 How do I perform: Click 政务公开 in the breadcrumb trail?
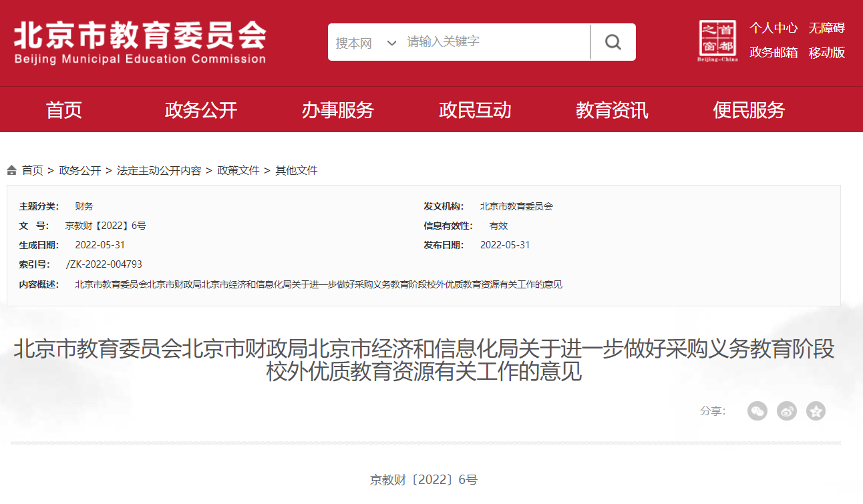point(80,170)
